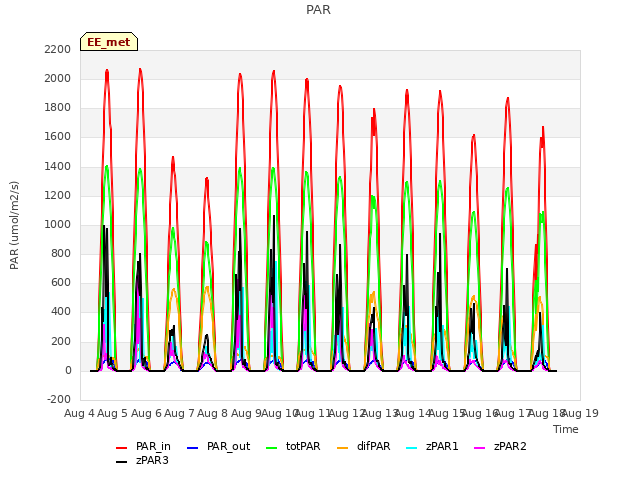Click the PAR chart title

point(318,9)
